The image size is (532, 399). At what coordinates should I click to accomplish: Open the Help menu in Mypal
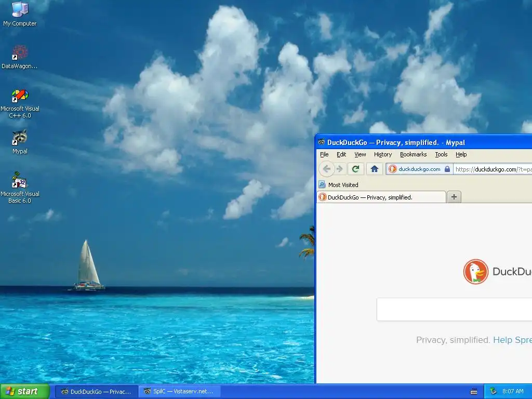coord(461,154)
